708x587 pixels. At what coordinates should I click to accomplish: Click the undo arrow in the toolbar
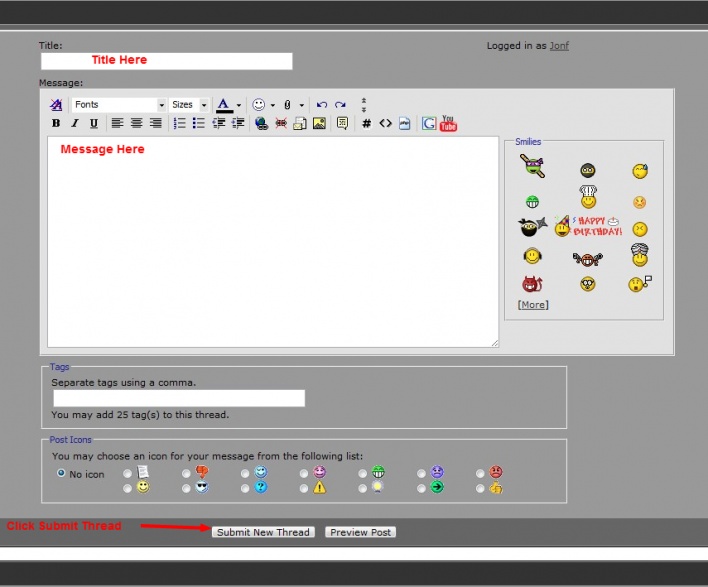pyautogui.click(x=321, y=105)
